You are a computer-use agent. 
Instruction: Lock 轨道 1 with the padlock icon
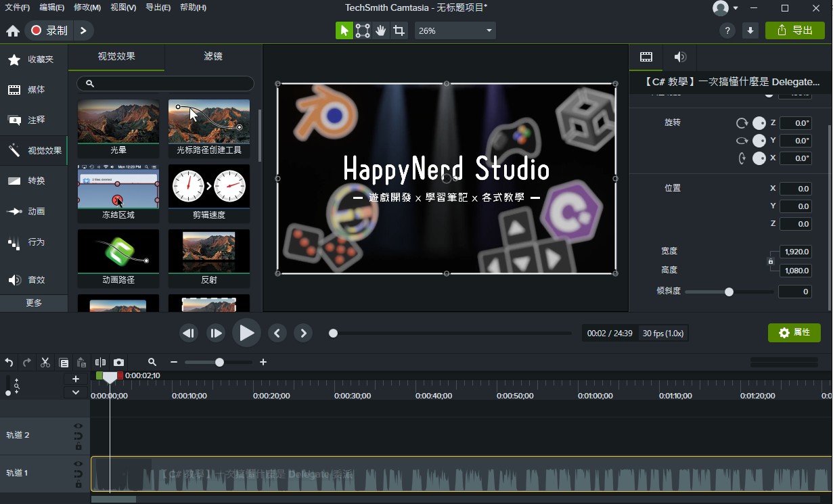[x=78, y=484]
